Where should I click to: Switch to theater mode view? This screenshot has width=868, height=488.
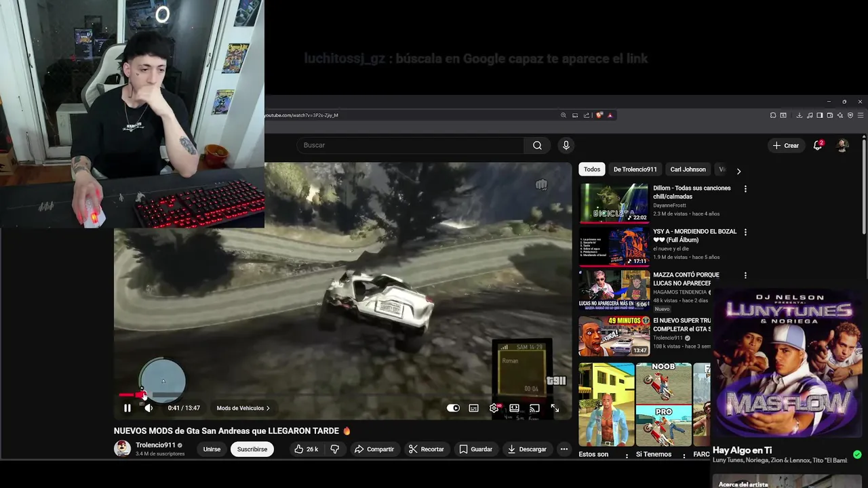[514, 408]
